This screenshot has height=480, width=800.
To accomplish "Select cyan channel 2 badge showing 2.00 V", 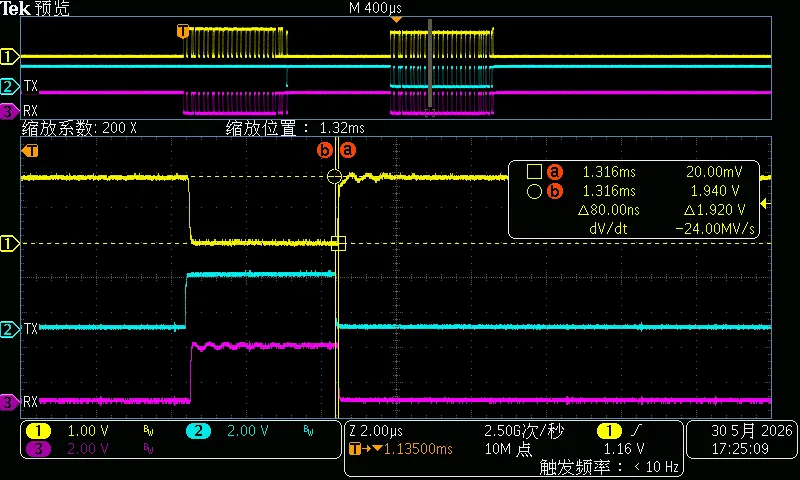I will point(198,431).
